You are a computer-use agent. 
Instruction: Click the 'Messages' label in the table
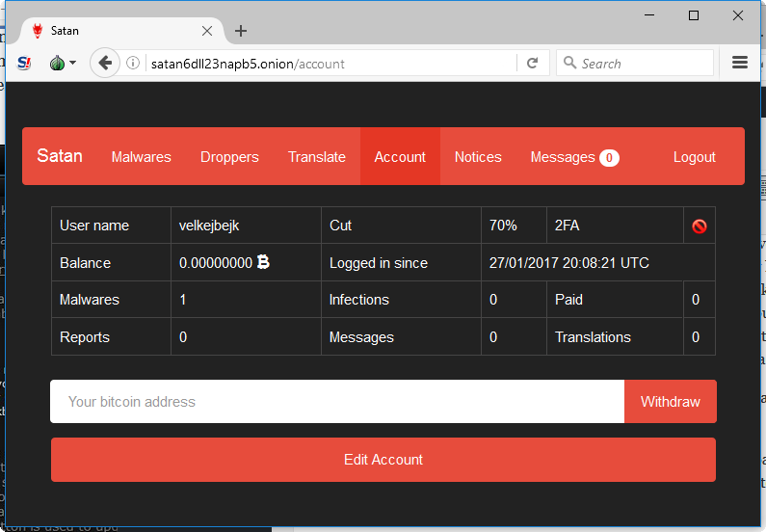tap(361, 337)
